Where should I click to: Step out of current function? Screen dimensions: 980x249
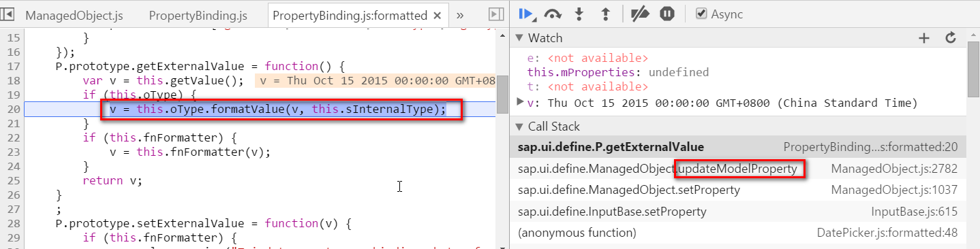604,14
